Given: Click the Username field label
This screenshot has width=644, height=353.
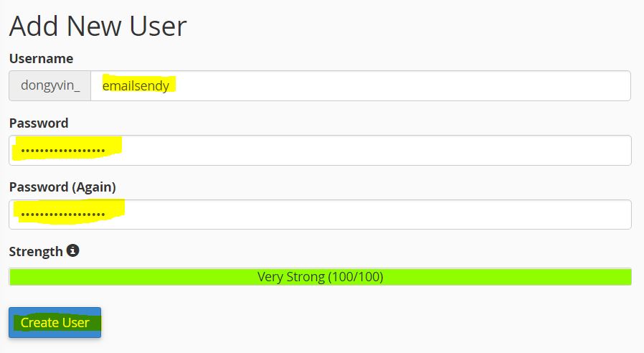Looking at the screenshot, I should 41,58.
